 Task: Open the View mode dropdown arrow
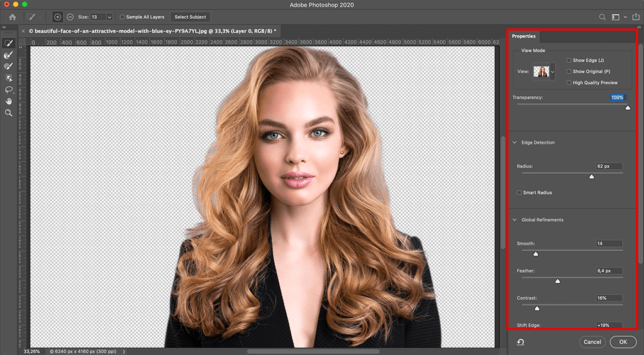[x=552, y=72]
